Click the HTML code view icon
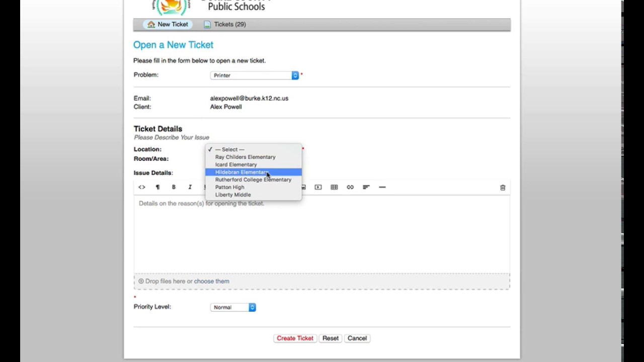The width and height of the screenshot is (644, 362). pos(142,187)
